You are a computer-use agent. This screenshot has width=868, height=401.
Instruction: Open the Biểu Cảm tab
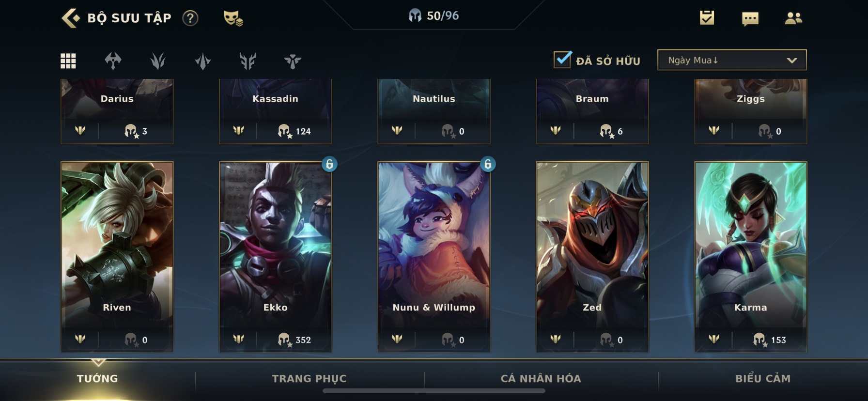tap(763, 379)
